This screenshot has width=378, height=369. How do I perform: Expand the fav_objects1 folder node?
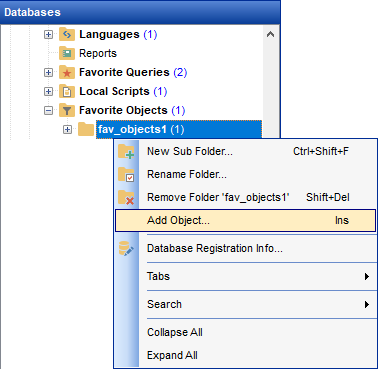click(67, 129)
